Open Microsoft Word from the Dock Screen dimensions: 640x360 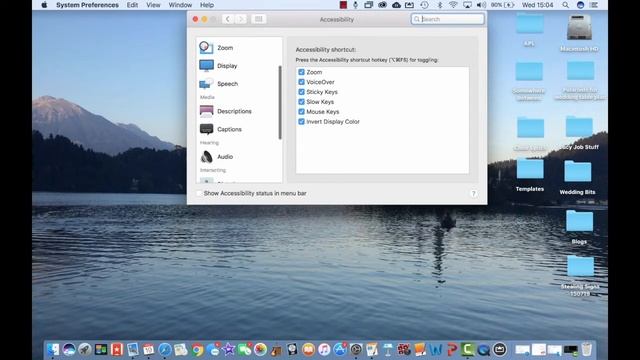point(436,349)
